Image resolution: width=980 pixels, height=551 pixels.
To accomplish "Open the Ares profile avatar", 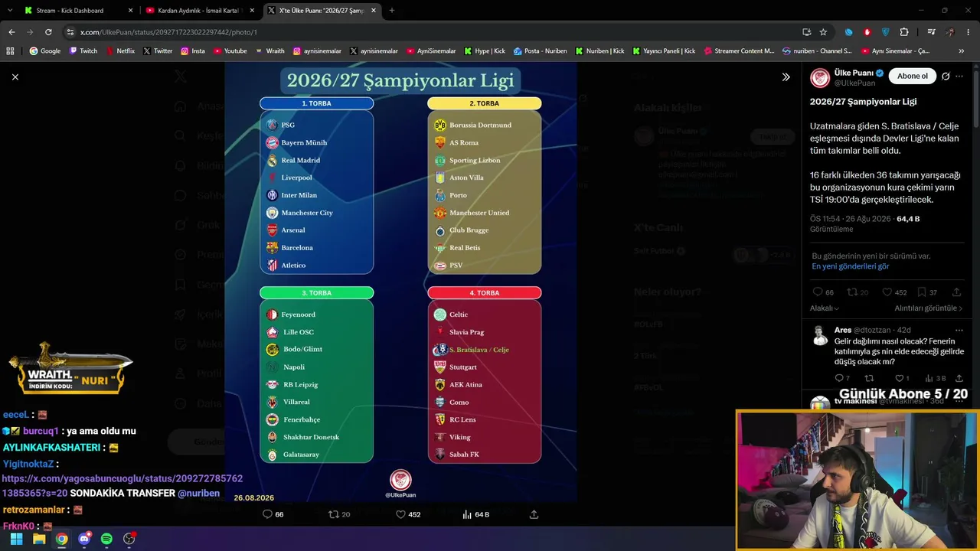I will [x=820, y=335].
